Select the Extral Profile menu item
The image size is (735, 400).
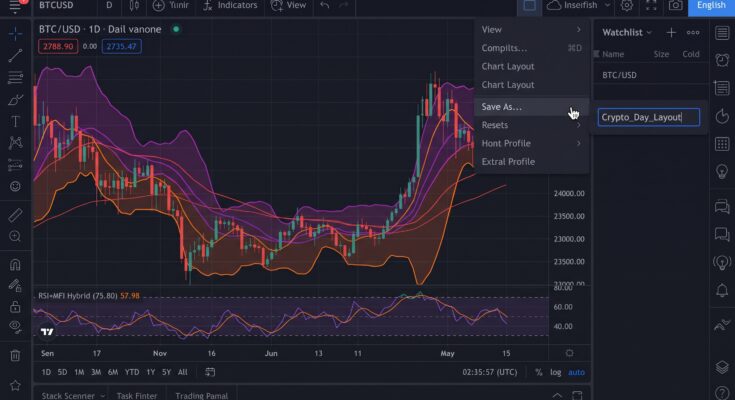[x=531, y=162]
